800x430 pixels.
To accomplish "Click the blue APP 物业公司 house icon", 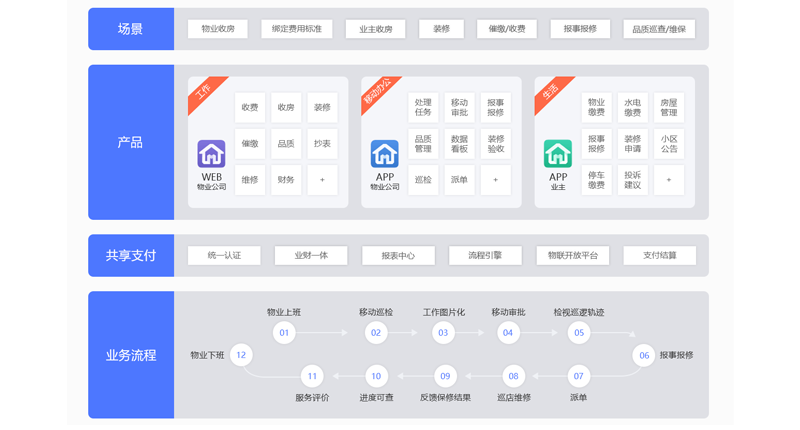I will click(385, 154).
